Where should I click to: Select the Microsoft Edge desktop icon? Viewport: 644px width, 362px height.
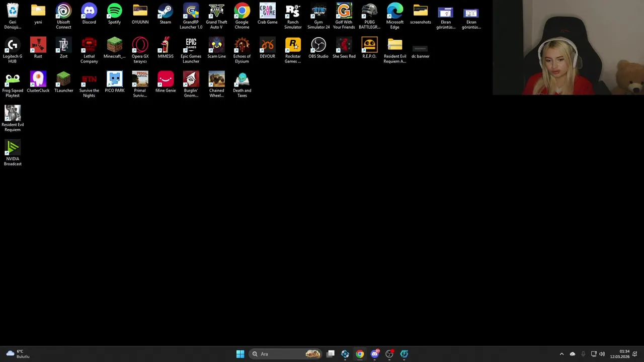[x=395, y=16]
